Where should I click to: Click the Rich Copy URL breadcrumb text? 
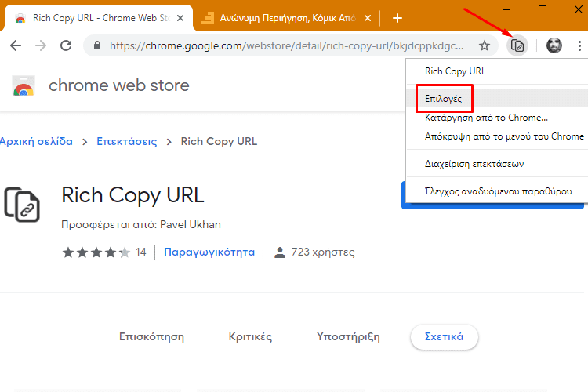[x=219, y=141]
